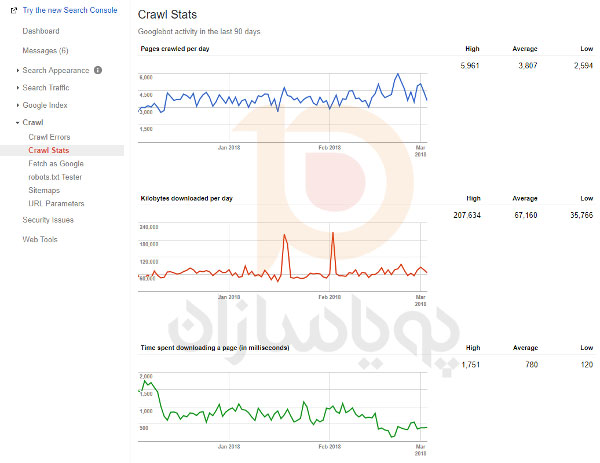The height and width of the screenshot is (463, 600).
Task: Open Messages (6) in the sidebar
Action: click(45, 50)
